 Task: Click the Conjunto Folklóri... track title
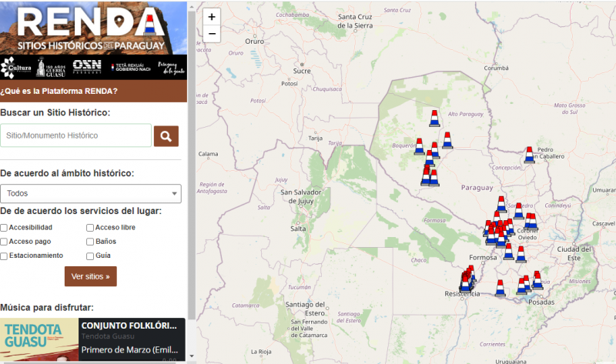tap(129, 326)
